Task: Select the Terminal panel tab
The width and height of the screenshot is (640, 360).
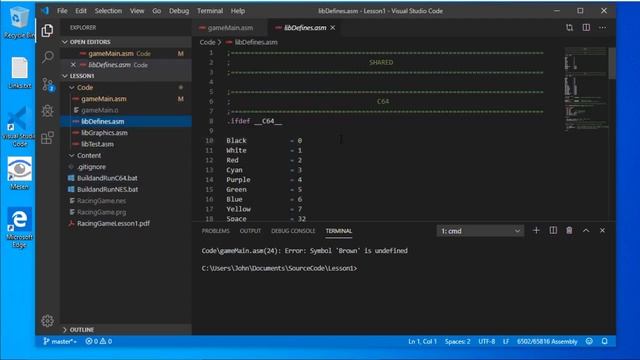Action: 338,231
